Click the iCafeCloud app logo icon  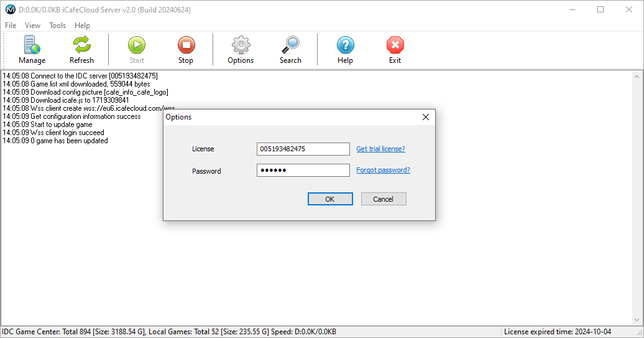pyautogui.click(x=11, y=9)
